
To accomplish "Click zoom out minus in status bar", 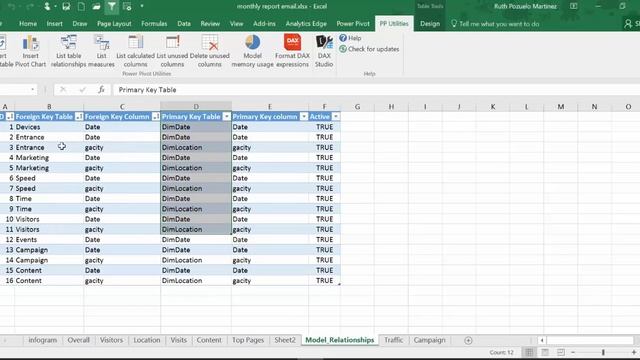I will pyautogui.click(x=573, y=352).
